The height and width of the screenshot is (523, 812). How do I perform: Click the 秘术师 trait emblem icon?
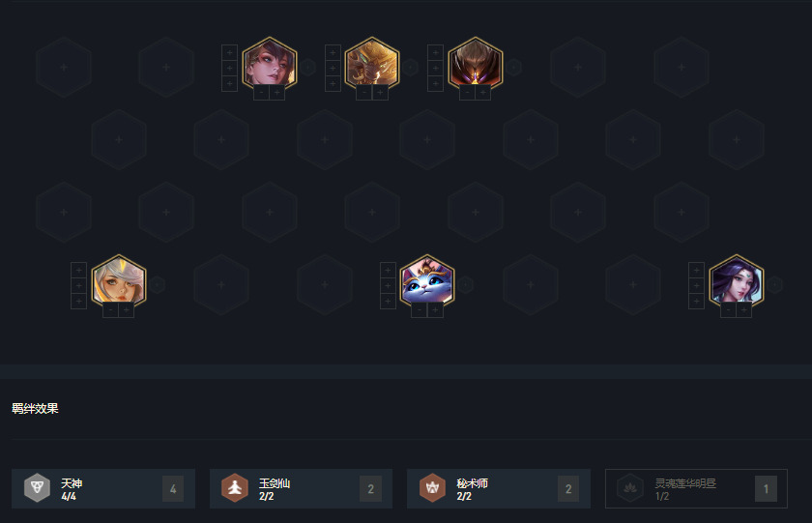(x=432, y=488)
